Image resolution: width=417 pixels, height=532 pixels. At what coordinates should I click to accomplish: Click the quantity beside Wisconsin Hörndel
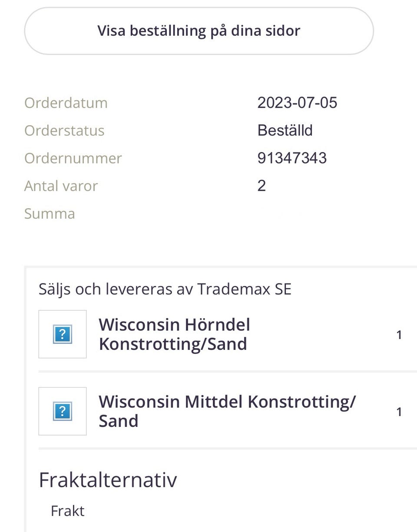click(399, 335)
